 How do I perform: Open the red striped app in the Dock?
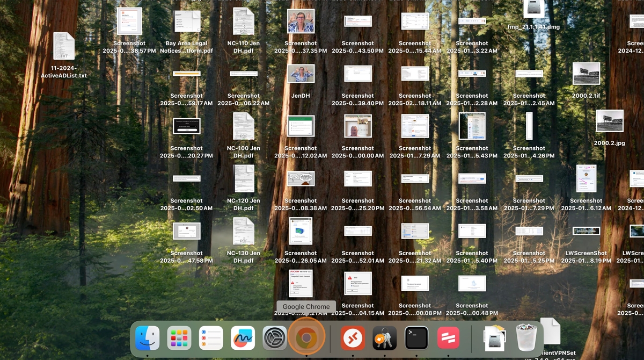(448, 338)
